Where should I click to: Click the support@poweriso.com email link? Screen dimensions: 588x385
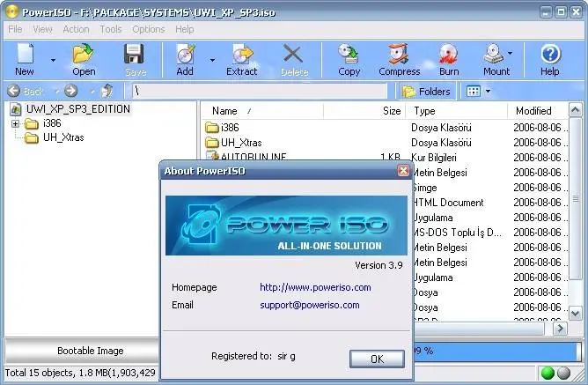(x=310, y=305)
